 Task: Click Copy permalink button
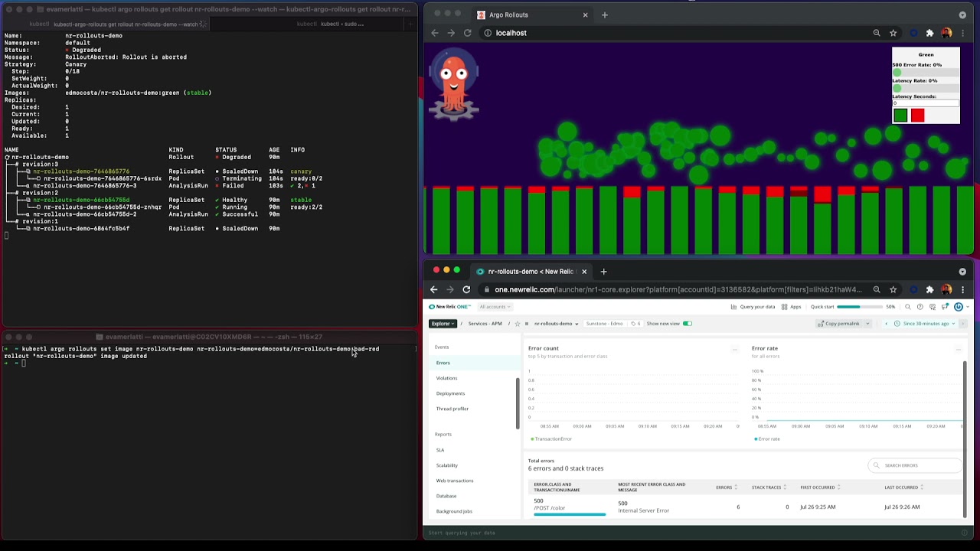[840, 324]
